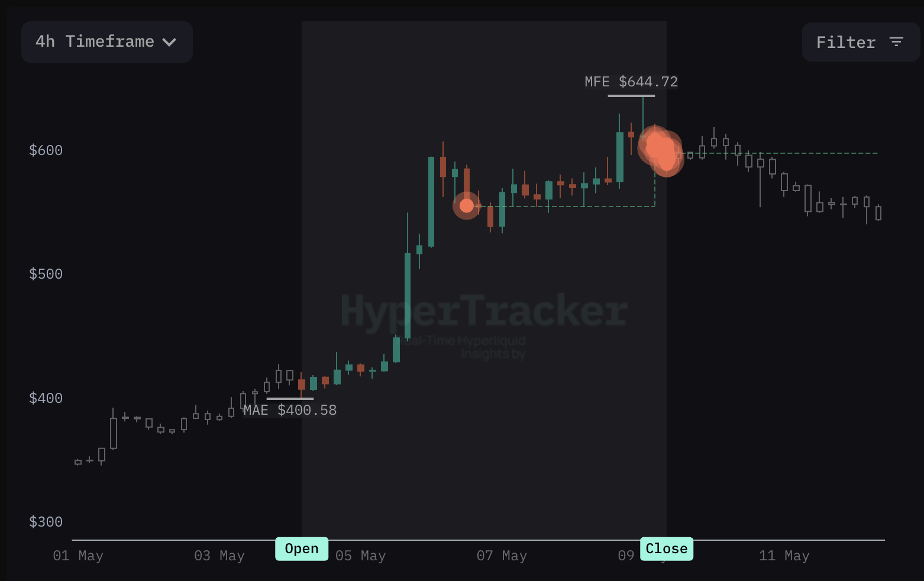Click the 11 May date label
924x581 pixels.
tap(784, 556)
